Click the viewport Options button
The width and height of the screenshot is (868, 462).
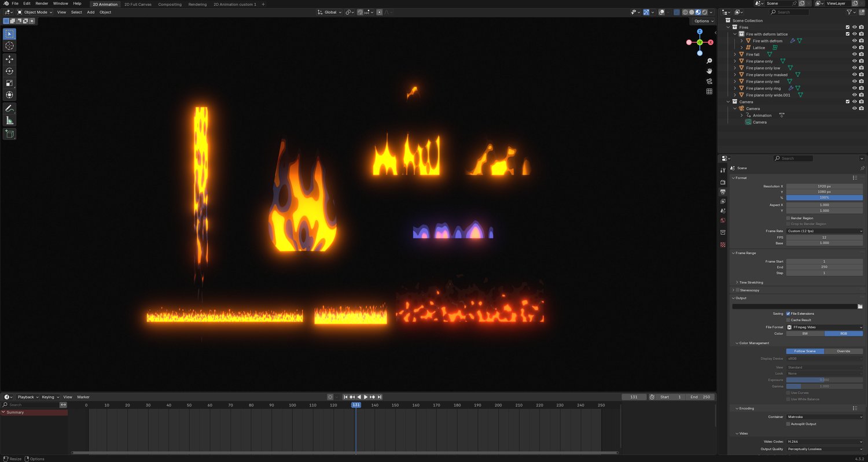click(704, 21)
